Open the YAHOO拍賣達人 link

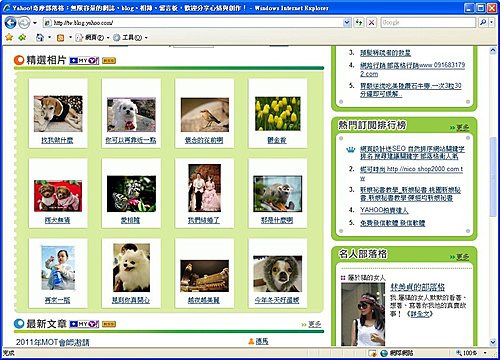click(384, 210)
